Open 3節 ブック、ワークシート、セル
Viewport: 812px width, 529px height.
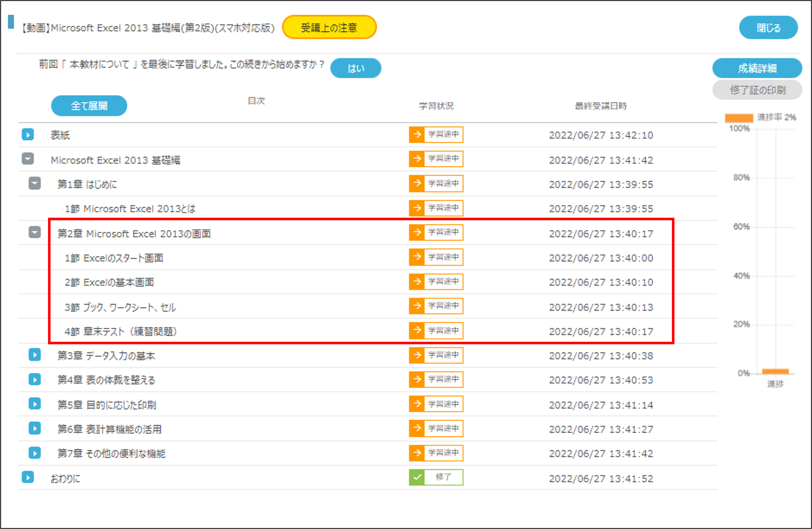click(x=120, y=307)
